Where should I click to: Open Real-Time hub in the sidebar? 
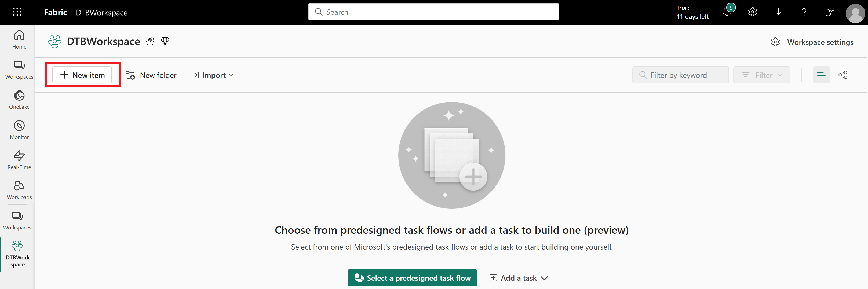click(x=19, y=160)
